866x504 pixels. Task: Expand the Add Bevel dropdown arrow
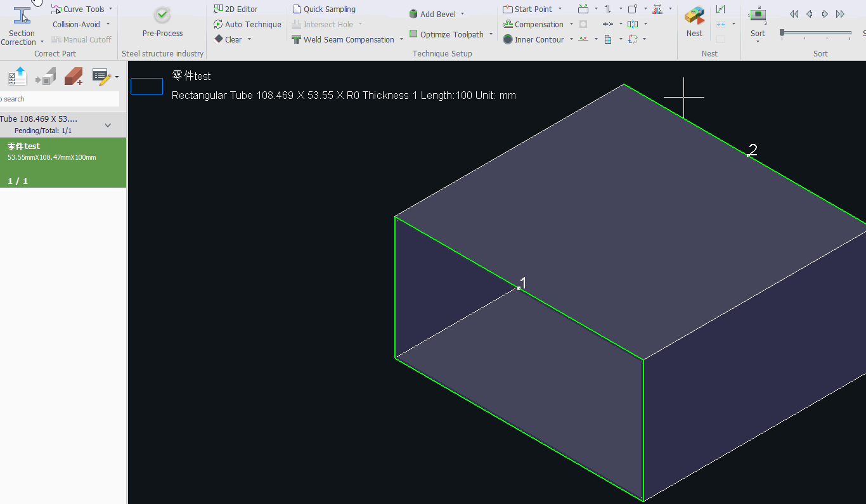pos(462,14)
